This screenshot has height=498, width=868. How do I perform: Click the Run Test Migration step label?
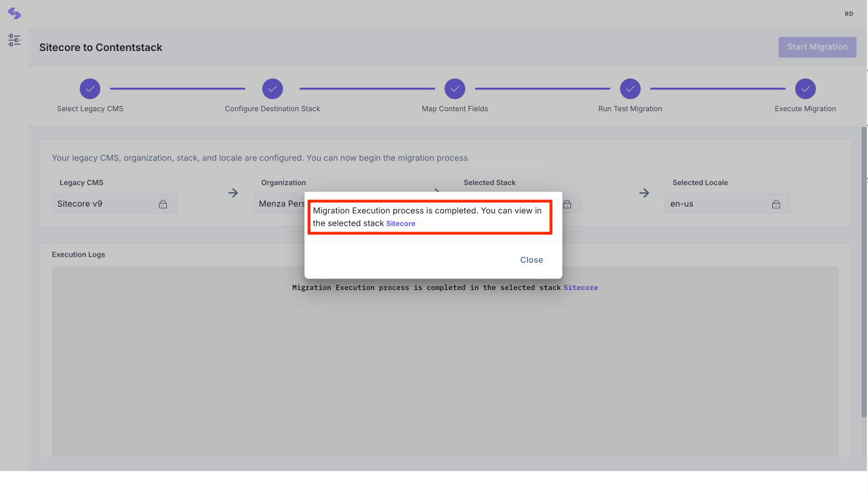click(630, 109)
